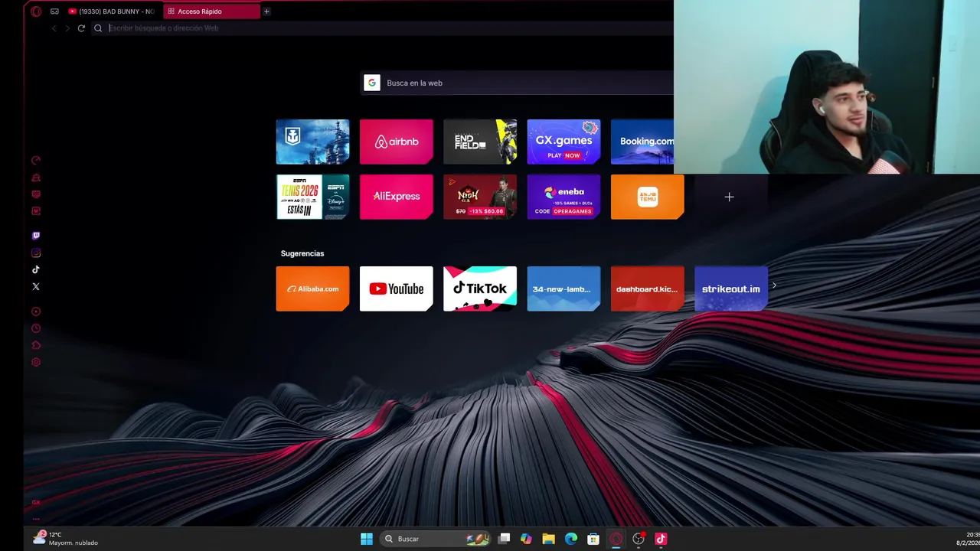The height and width of the screenshot is (551, 980).
Task: Open the Nioh discounted game tile
Action: pos(480,197)
